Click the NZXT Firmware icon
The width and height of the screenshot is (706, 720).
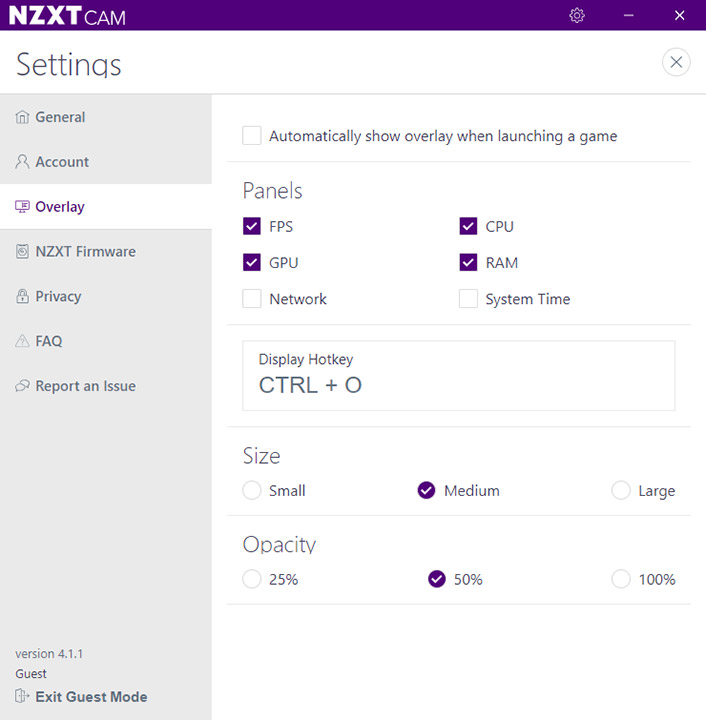pos(23,252)
